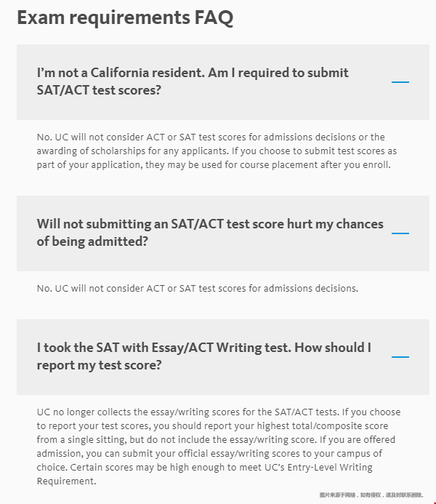Select the one-line answer ending "admissions decisions."
Image resolution: width=436 pixels, height=504 pixels.
(x=198, y=288)
